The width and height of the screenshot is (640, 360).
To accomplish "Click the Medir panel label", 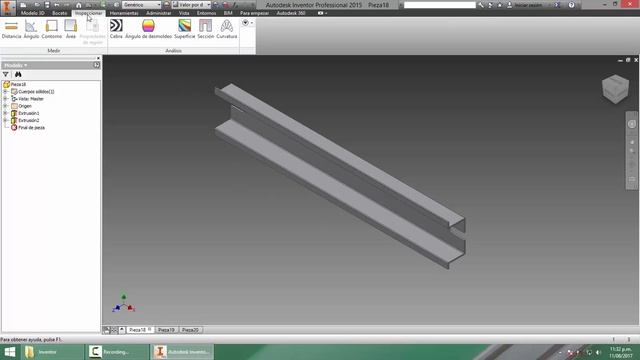I will click(x=53, y=51).
